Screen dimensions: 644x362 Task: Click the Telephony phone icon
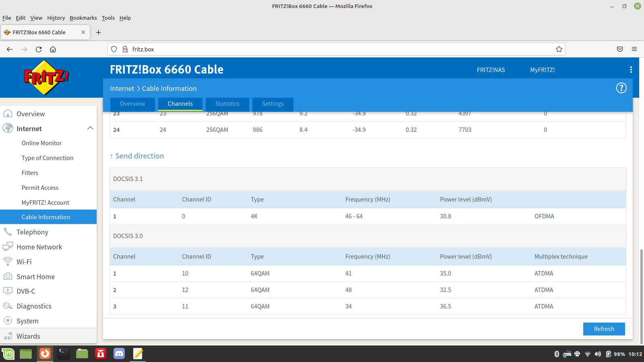tap(8, 232)
